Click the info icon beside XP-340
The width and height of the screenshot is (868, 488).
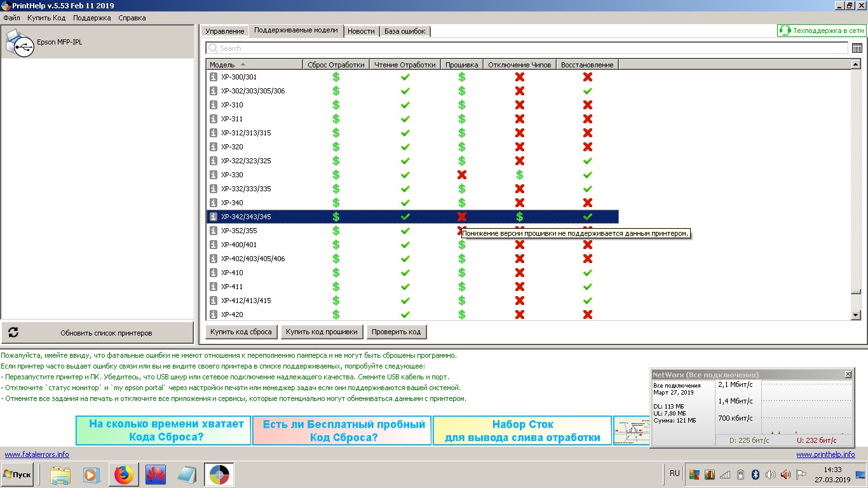click(214, 203)
